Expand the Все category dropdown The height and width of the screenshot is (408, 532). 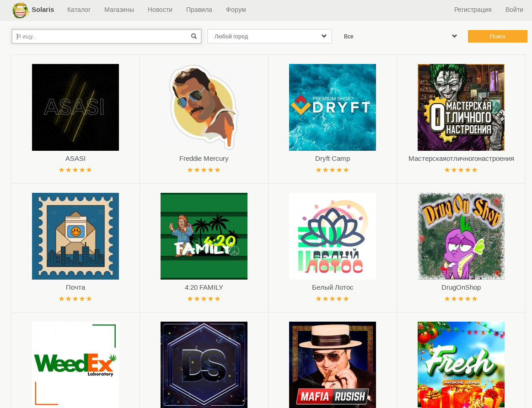(400, 36)
